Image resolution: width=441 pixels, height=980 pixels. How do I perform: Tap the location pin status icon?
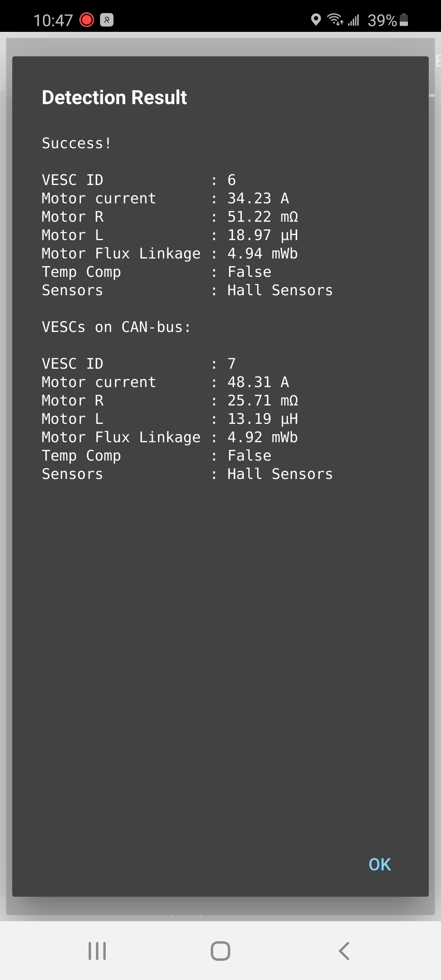[316, 20]
